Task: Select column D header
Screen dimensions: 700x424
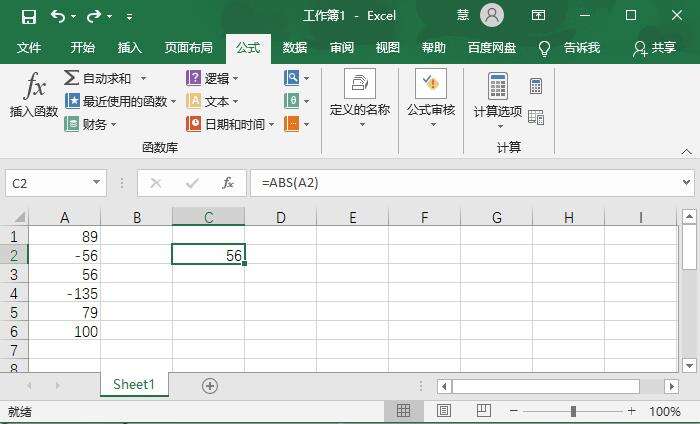Action: click(x=281, y=217)
